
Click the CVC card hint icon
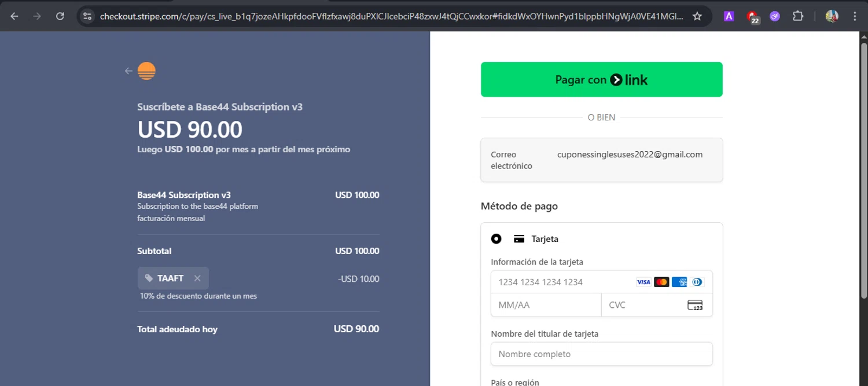pos(695,305)
